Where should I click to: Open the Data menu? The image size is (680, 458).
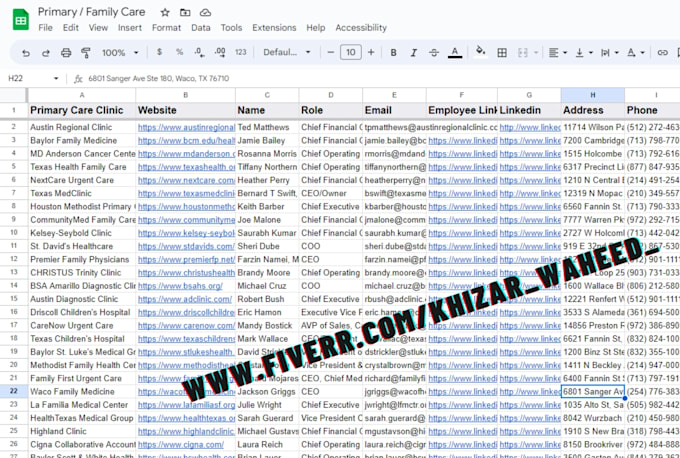pos(201,28)
